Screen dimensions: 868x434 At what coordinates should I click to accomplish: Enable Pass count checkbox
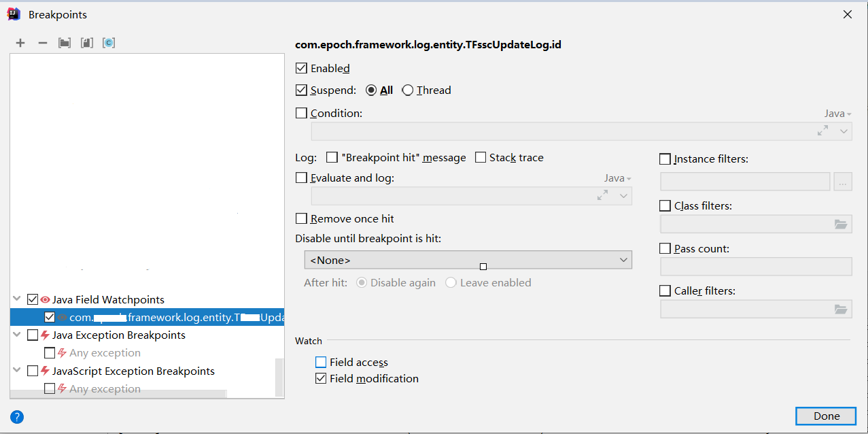(x=665, y=248)
